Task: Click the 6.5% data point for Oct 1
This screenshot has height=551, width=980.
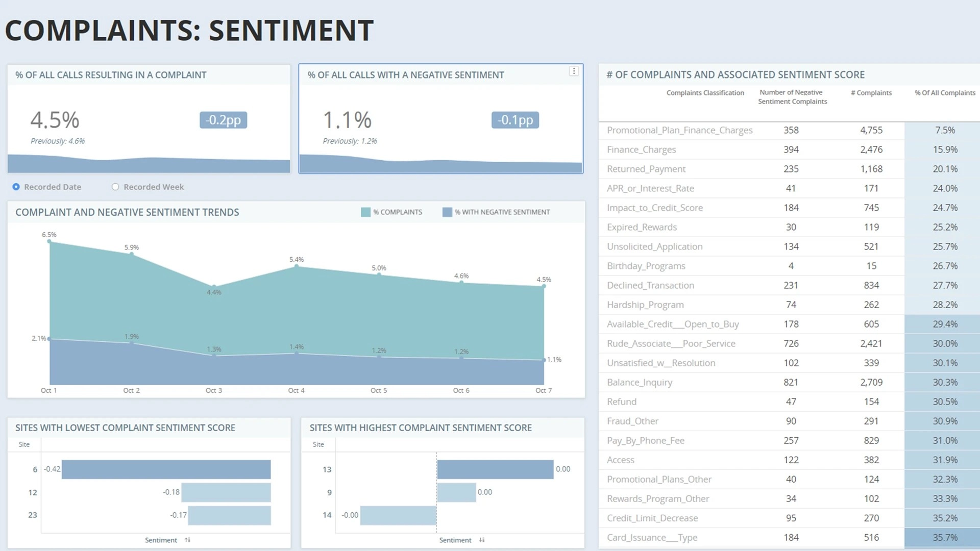Action: click(x=49, y=241)
